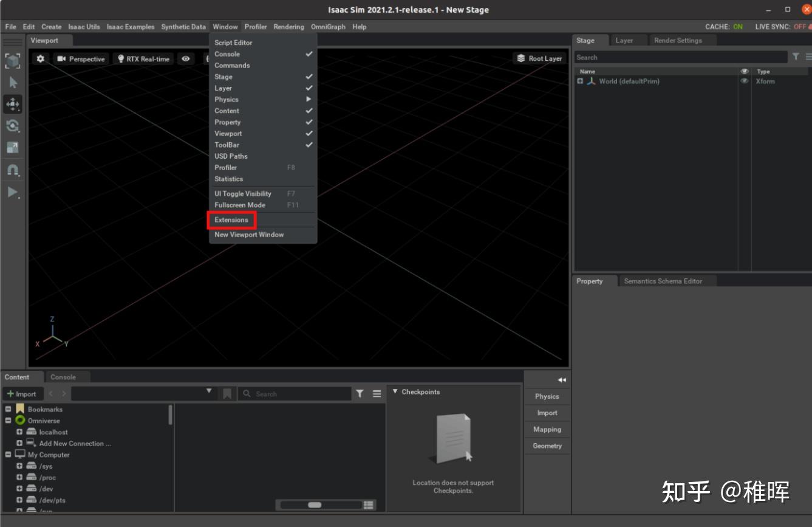Click the filter icon in the Stage panel

point(796,57)
